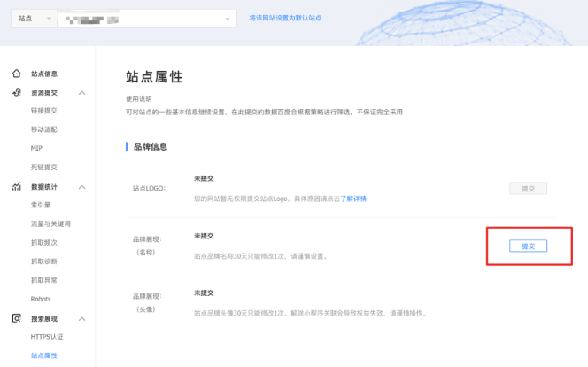Open 移动适配 in the sidebar

point(44,129)
